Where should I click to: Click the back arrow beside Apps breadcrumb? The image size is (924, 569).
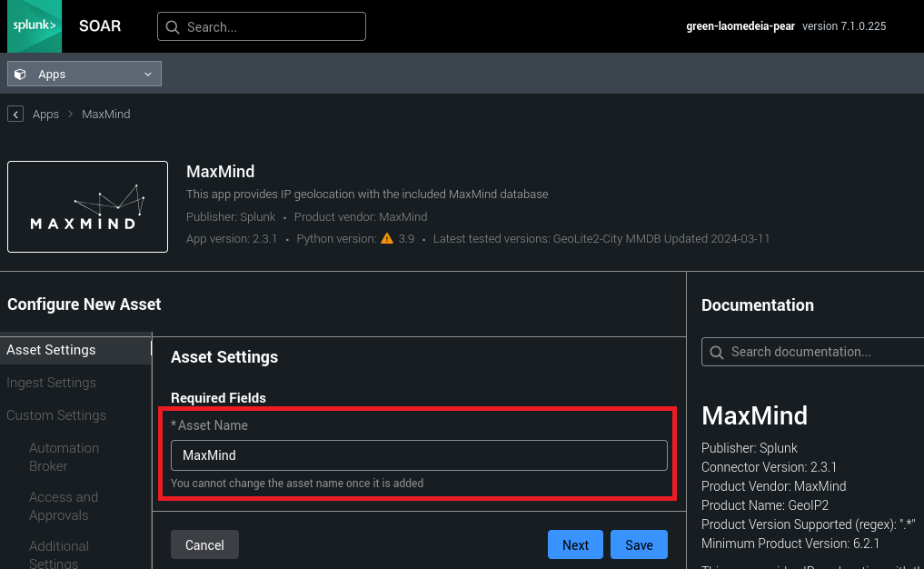click(x=15, y=114)
